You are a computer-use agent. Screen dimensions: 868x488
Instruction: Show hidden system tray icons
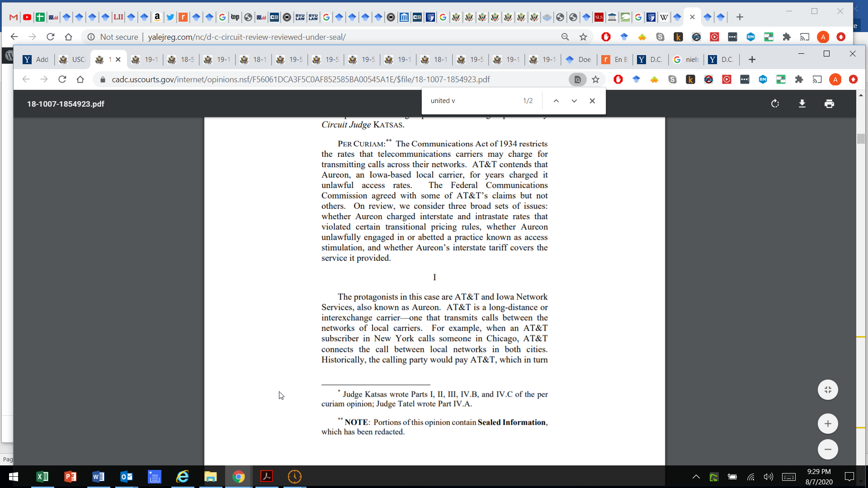(x=696, y=477)
